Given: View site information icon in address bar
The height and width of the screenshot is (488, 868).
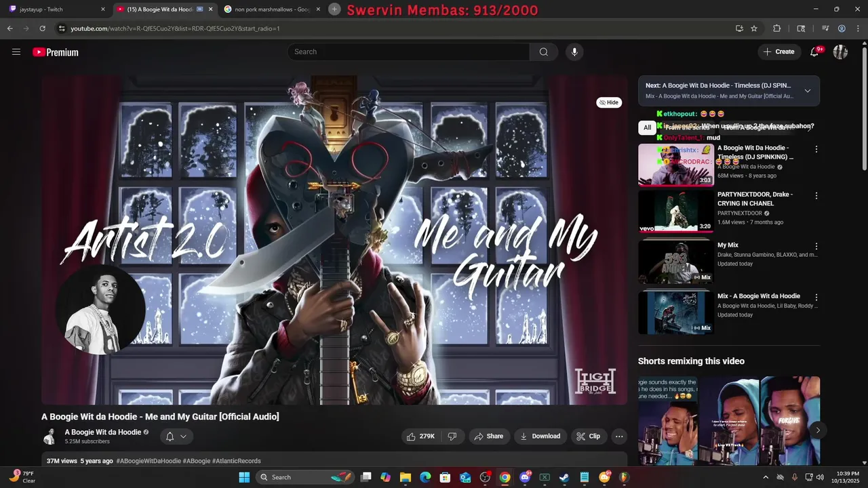Looking at the screenshot, I should pos(62,28).
